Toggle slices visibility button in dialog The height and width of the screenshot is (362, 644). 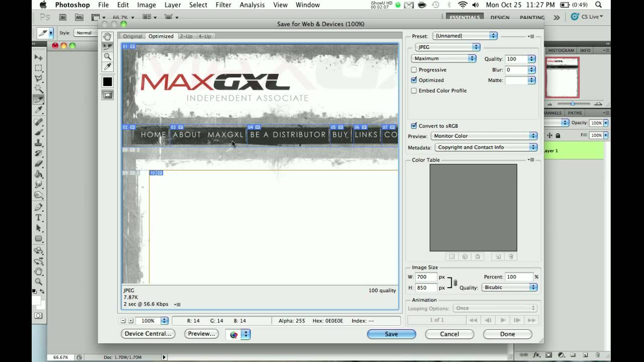point(107,95)
